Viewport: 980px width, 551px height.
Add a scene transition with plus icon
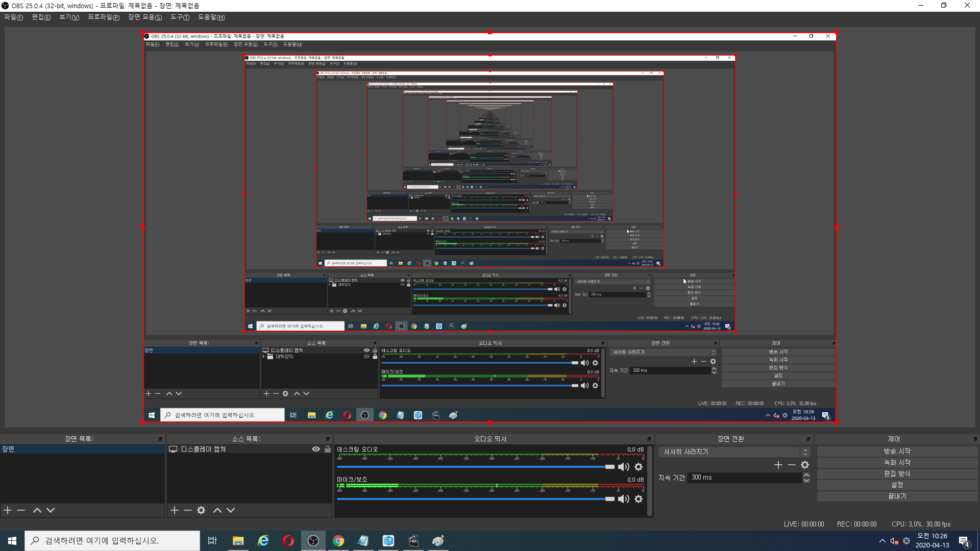778,465
